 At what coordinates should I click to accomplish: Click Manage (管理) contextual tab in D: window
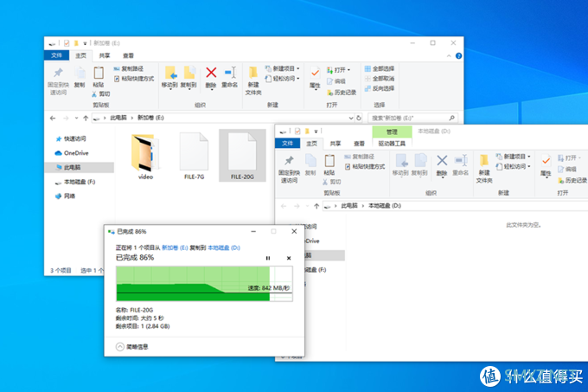click(x=392, y=132)
